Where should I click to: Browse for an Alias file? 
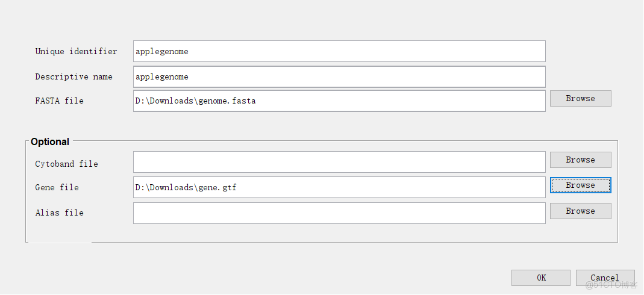pos(580,211)
